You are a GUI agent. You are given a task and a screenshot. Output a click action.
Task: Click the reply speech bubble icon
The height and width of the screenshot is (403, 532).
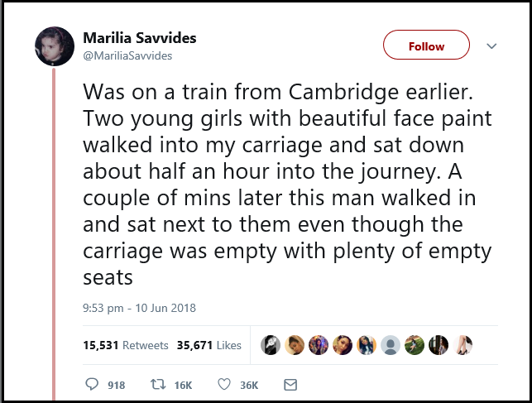point(92,385)
